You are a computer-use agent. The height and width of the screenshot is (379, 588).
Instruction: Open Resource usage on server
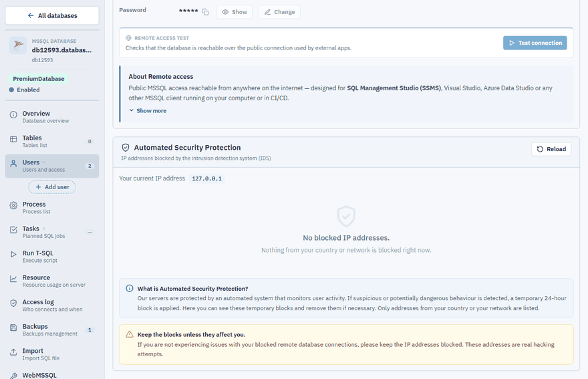click(x=51, y=281)
